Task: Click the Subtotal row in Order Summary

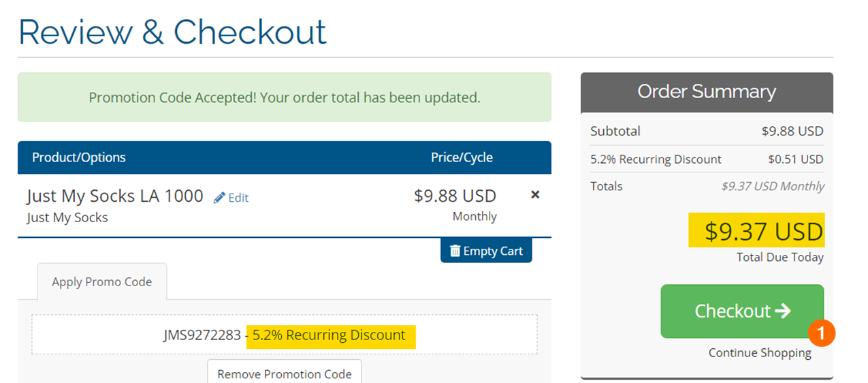Action: tap(615, 131)
